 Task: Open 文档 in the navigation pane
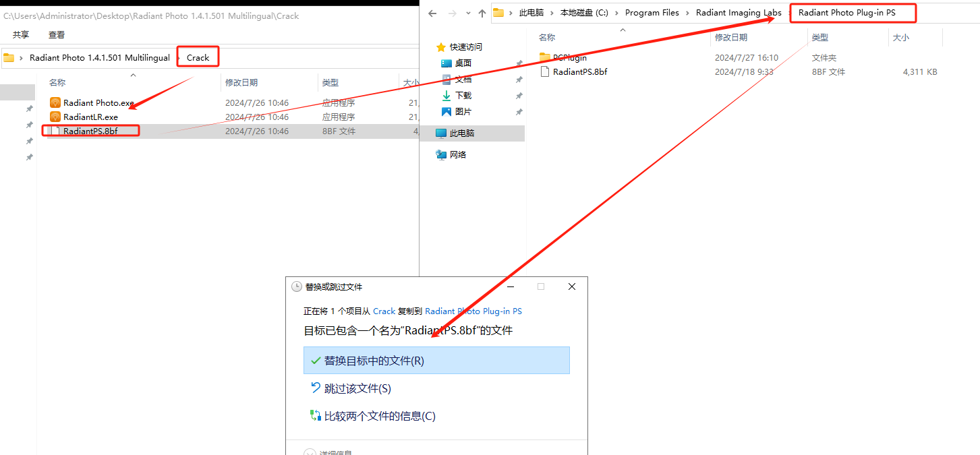(463, 80)
